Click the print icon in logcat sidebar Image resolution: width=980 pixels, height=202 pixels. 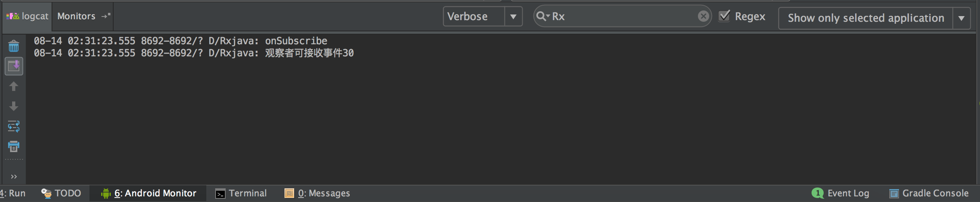14,146
